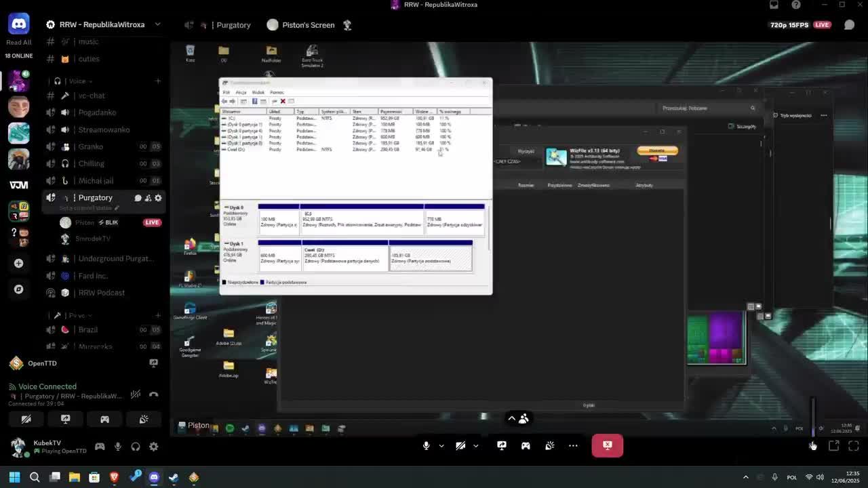Mute microphone in the user panel
Viewport: 868px width, 488px height.
pyautogui.click(x=117, y=447)
